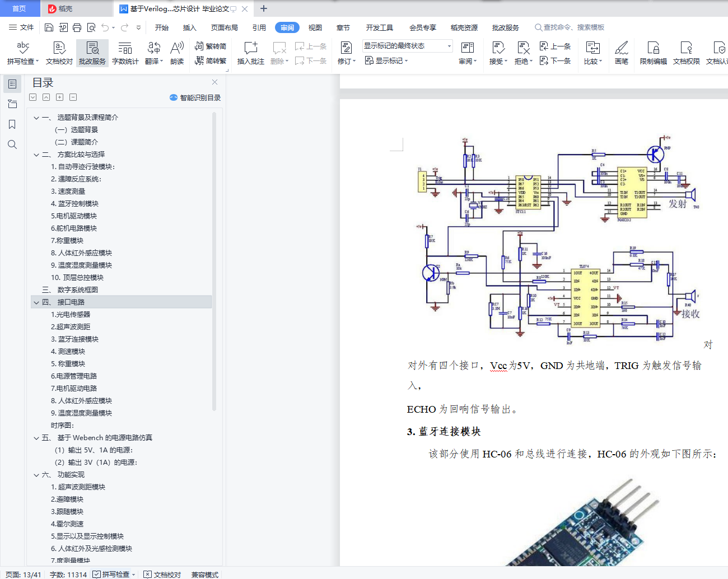Click the bookmark icon in left sidebar
Viewport: 728px width, 579px height.
click(x=12, y=124)
